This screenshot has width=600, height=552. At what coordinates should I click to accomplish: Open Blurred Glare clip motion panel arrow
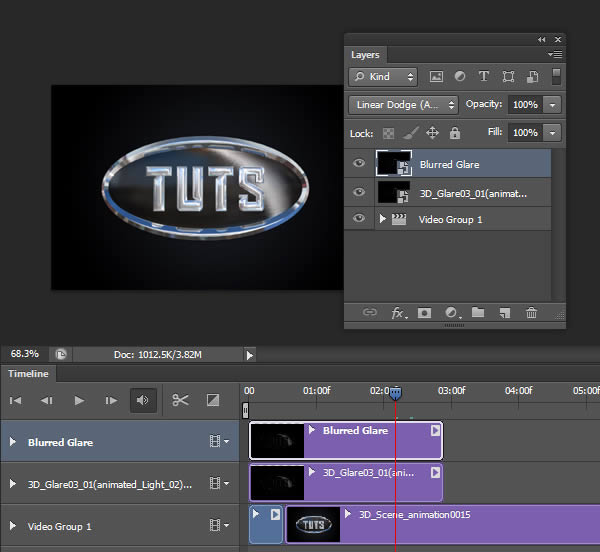click(x=435, y=431)
